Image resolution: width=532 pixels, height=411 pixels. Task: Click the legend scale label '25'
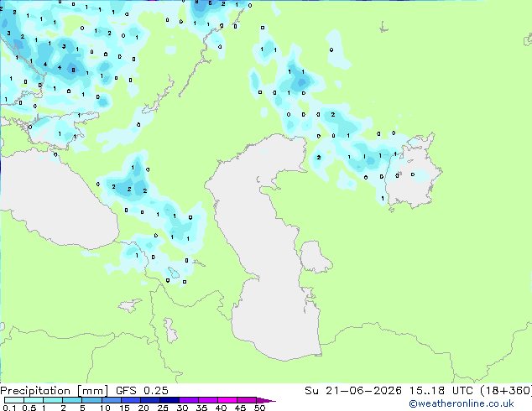[163, 408]
